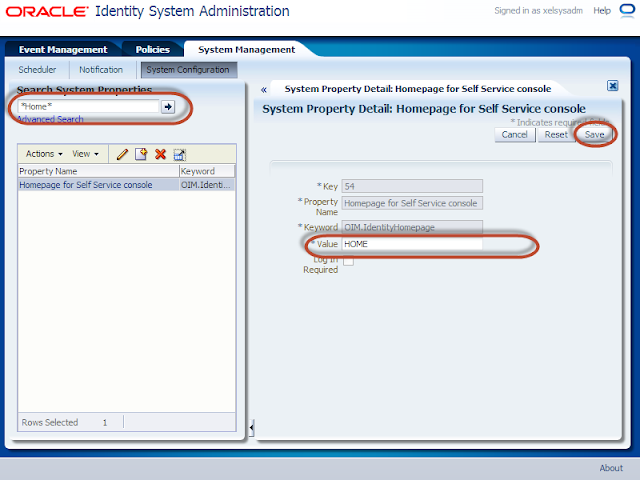Click the Property Name column header
Viewport: 640px width, 480px height.
point(98,171)
